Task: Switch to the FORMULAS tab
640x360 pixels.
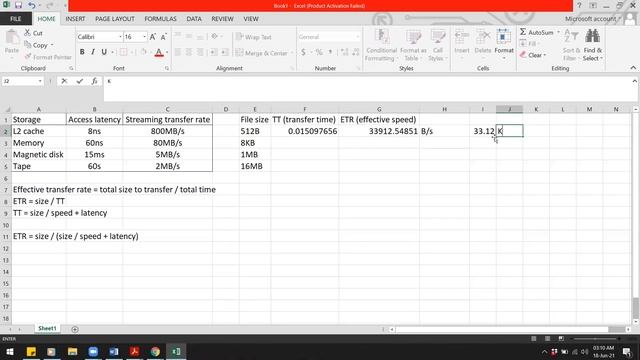Action: coord(160,19)
